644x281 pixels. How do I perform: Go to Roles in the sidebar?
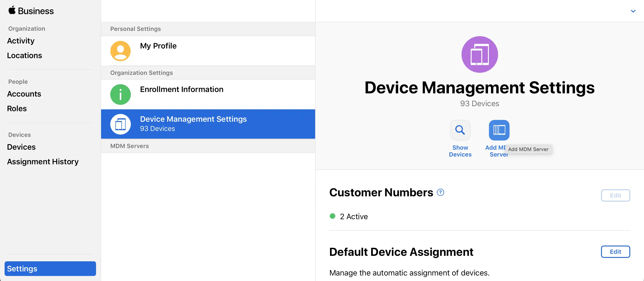click(x=17, y=108)
